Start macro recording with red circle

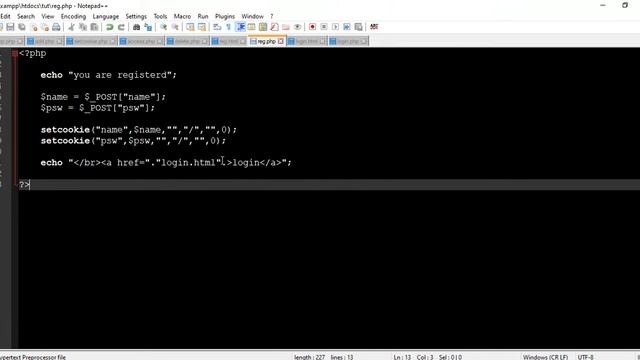312,27
